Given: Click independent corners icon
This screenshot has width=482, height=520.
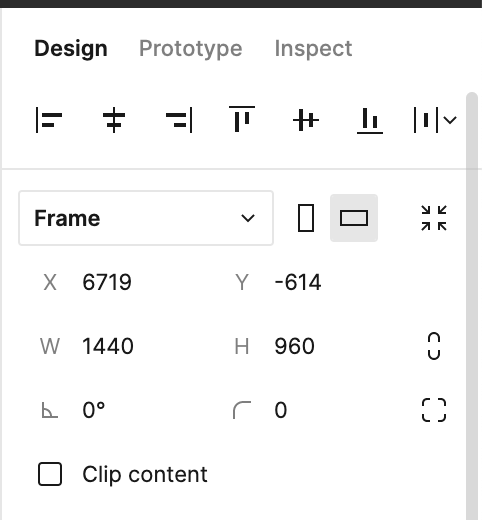Looking at the screenshot, I should click(x=434, y=410).
